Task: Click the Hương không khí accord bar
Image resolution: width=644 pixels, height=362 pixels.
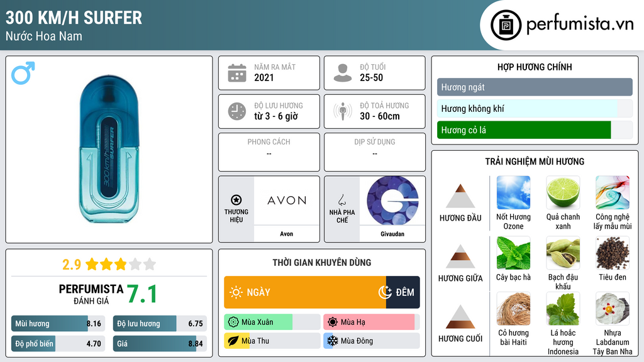Action: coord(535,108)
